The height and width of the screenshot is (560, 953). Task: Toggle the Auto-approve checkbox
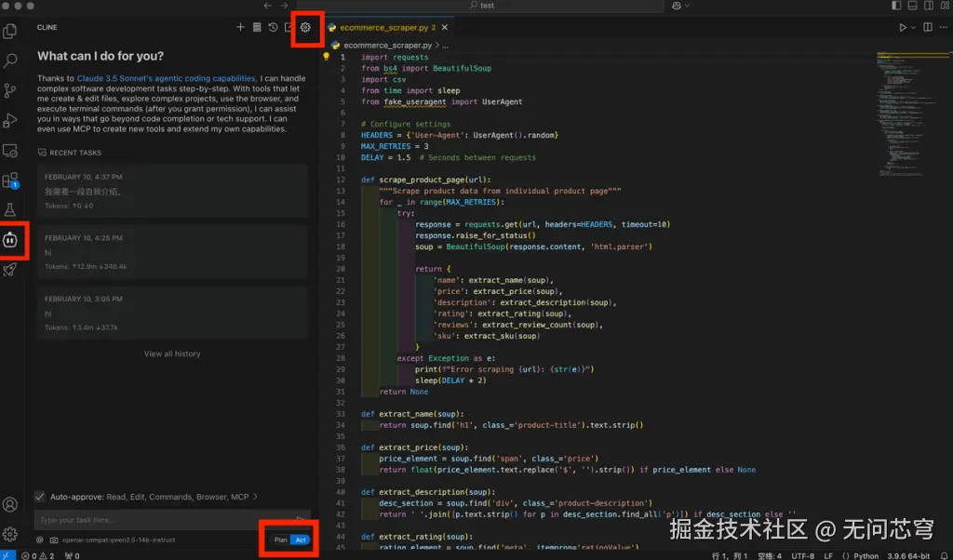click(39, 497)
